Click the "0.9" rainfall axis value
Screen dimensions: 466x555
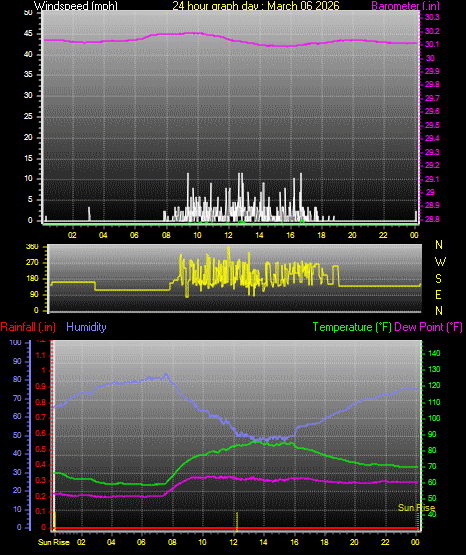click(x=41, y=386)
